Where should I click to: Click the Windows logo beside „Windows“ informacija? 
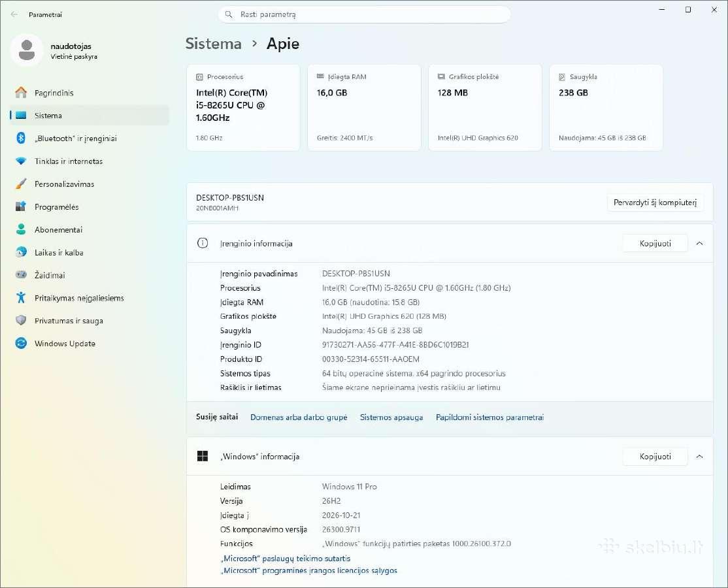click(x=203, y=456)
